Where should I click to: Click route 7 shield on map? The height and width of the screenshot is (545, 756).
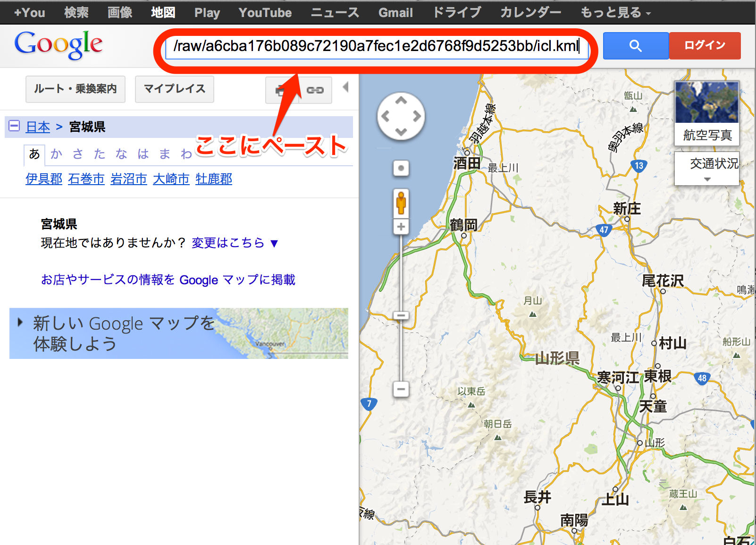[x=369, y=404]
